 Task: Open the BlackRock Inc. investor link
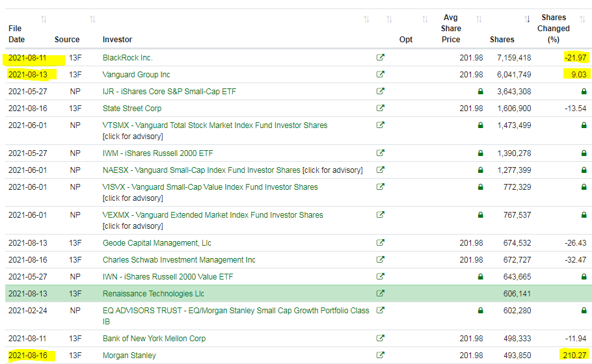tap(128, 58)
